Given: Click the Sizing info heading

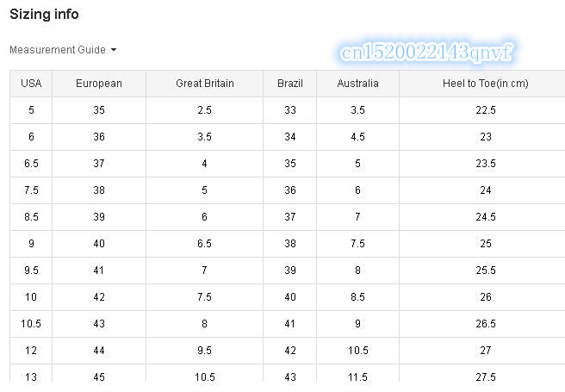Looking at the screenshot, I should [44, 15].
